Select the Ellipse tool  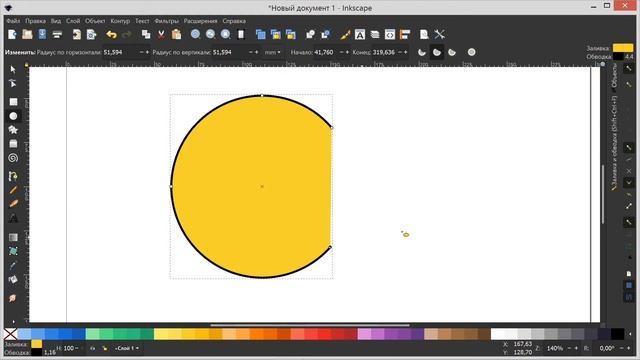point(13,116)
